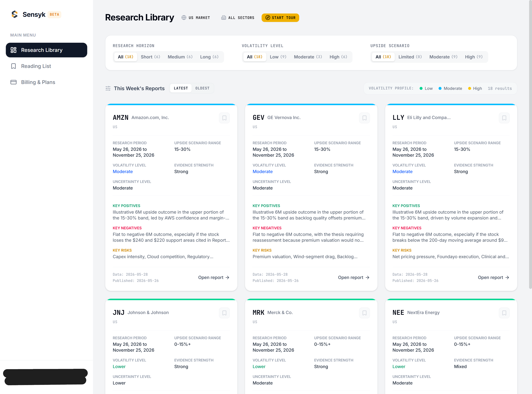Click NEE's 'Mixed' evidence strength value

[x=460, y=367]
